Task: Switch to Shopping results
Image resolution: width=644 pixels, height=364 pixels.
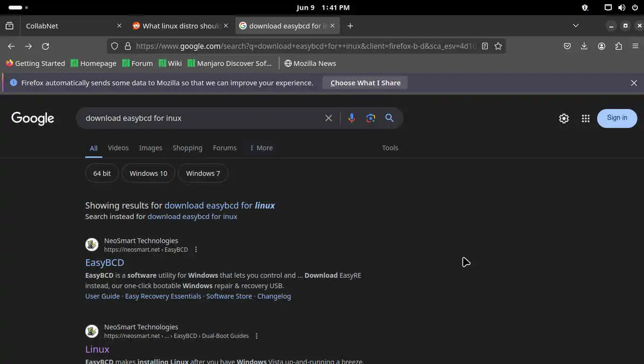Action: 188,148
